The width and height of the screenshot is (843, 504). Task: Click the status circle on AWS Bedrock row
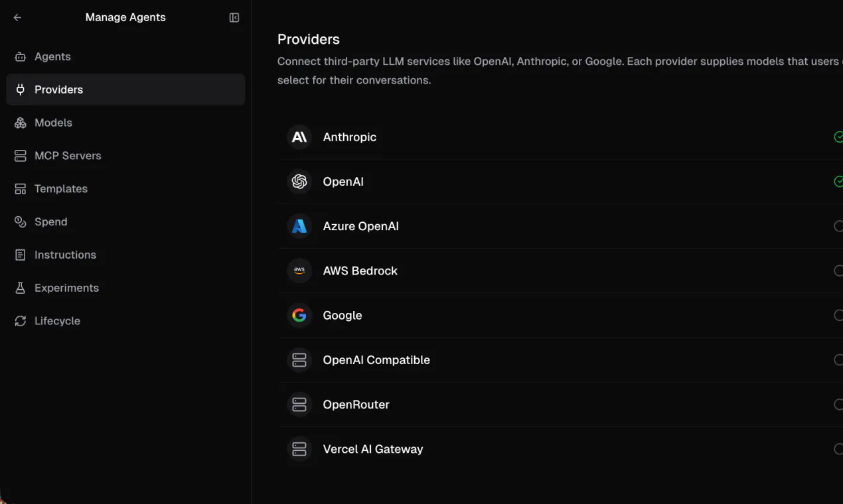[838, 271]
